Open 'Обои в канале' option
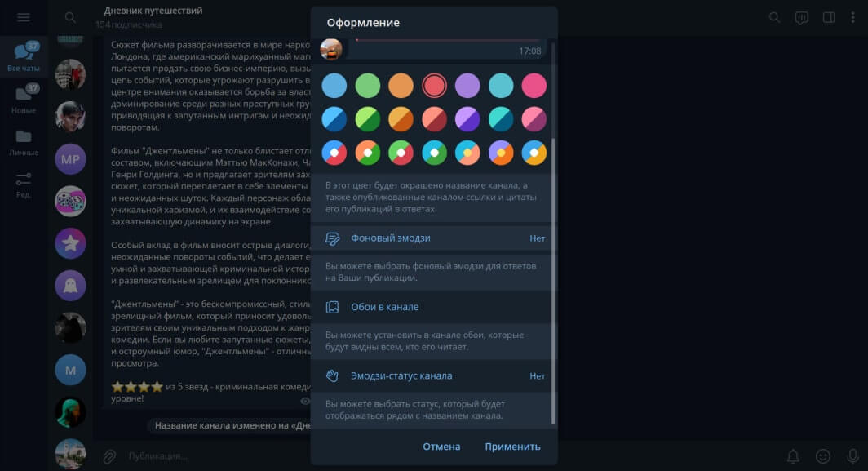868x471 pixels. [433, 307]
